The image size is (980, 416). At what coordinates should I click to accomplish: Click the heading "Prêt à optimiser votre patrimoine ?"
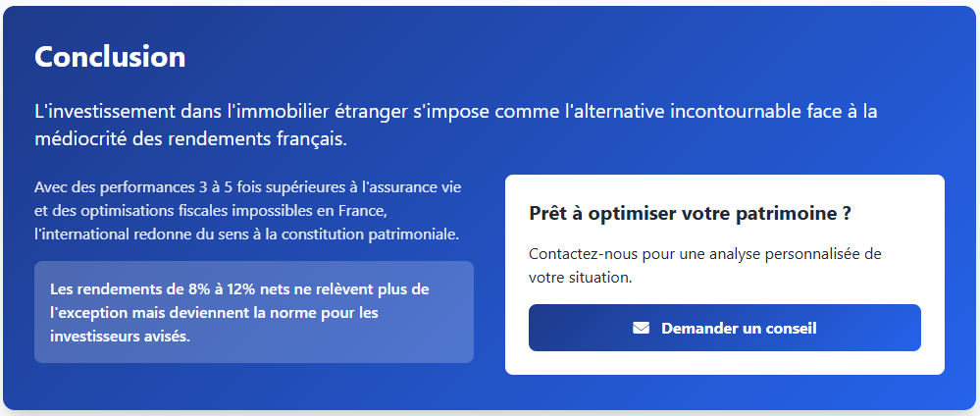(x=689, y=213)
